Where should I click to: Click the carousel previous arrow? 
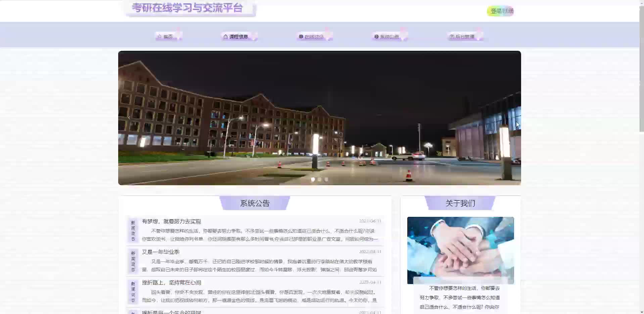(x=129, y=118)
